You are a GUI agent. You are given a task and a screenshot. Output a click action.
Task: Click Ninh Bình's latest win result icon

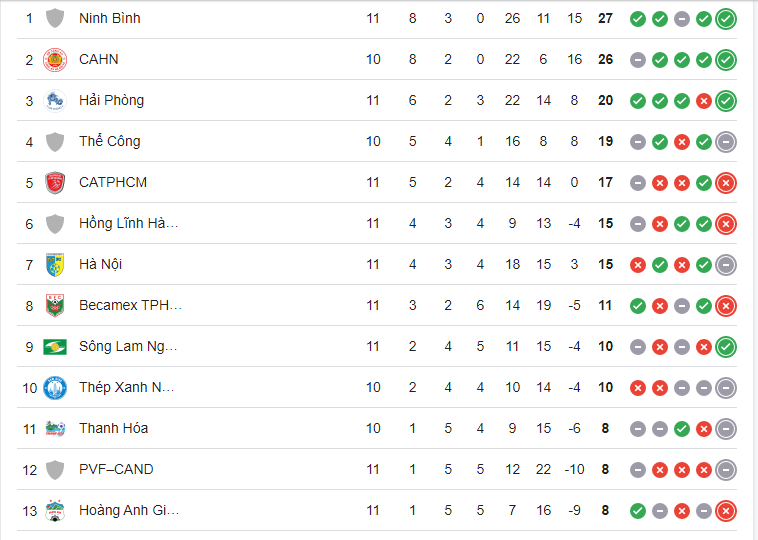point(726,18)
